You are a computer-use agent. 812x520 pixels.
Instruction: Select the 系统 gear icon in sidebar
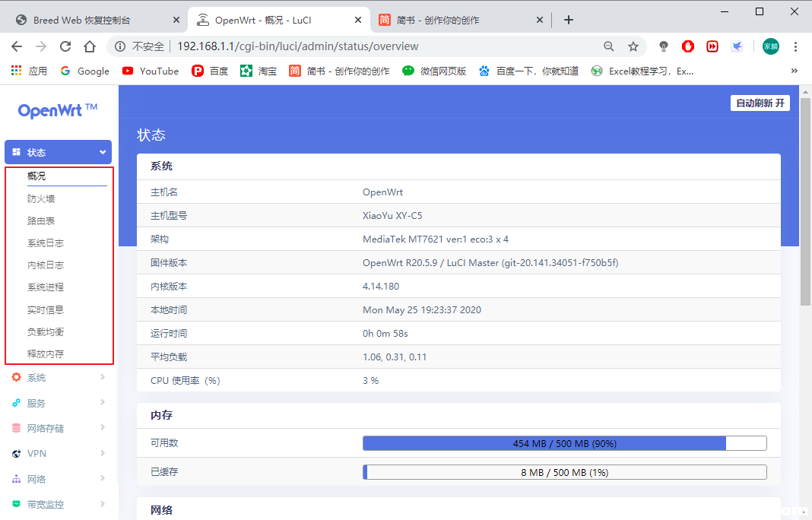(x=17, y=376)
